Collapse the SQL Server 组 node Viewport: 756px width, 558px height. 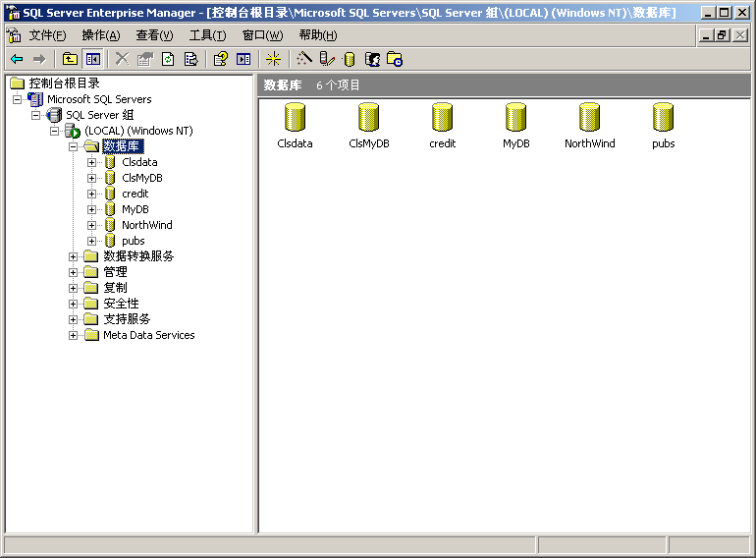point(35,115)
